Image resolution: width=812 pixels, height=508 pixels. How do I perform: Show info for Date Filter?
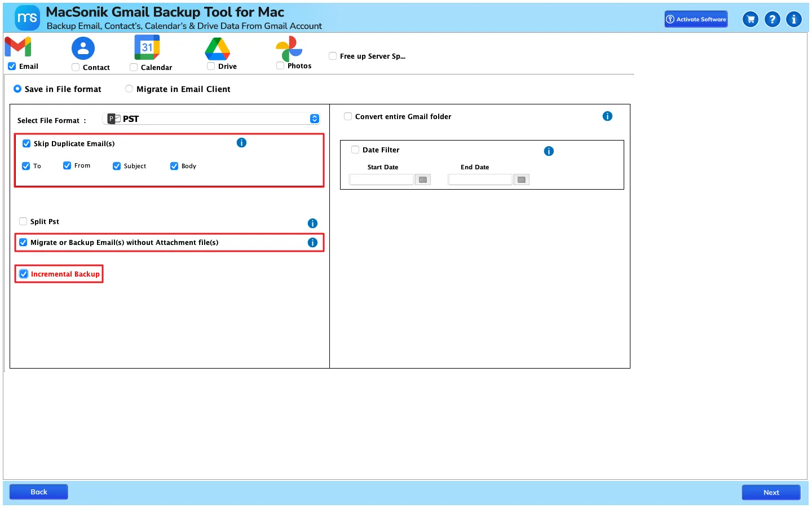pyautogui.click(x=549, y=151)
